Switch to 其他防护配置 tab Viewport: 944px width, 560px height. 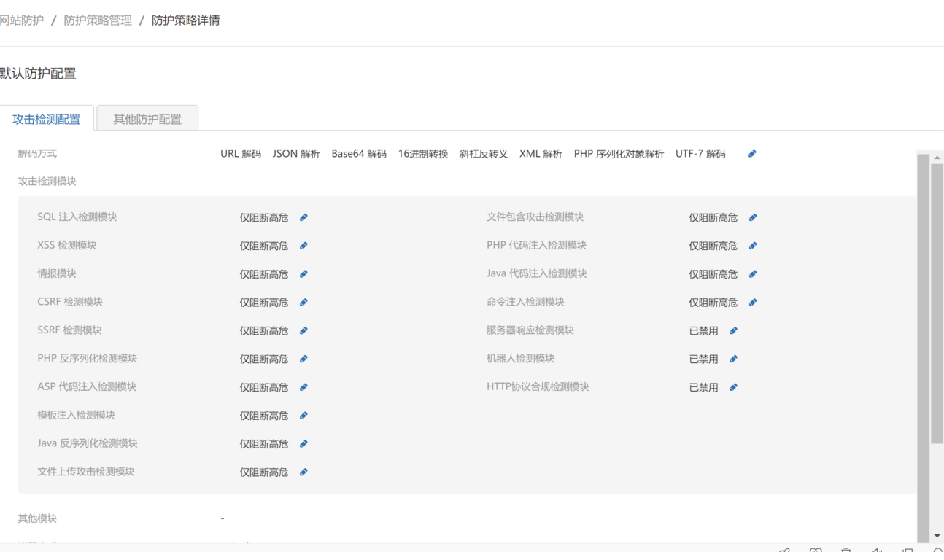pos(147,119)
